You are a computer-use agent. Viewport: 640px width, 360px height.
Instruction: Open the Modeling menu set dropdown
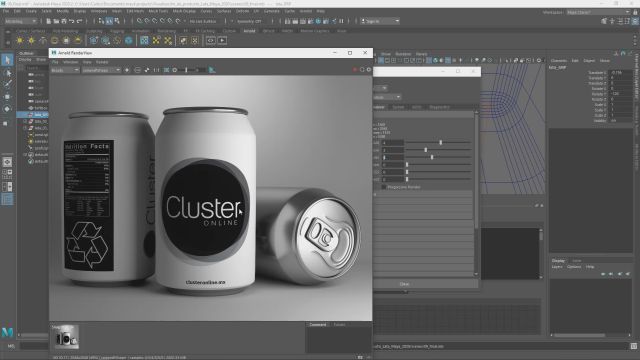pos(20,21)
